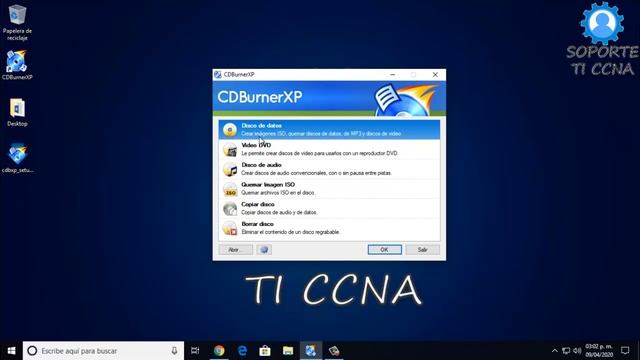Select the CDBurnerXP desktop shortcut
Image resolution: width=640 pixels, height=360 pixels.
tap(17, 65)
